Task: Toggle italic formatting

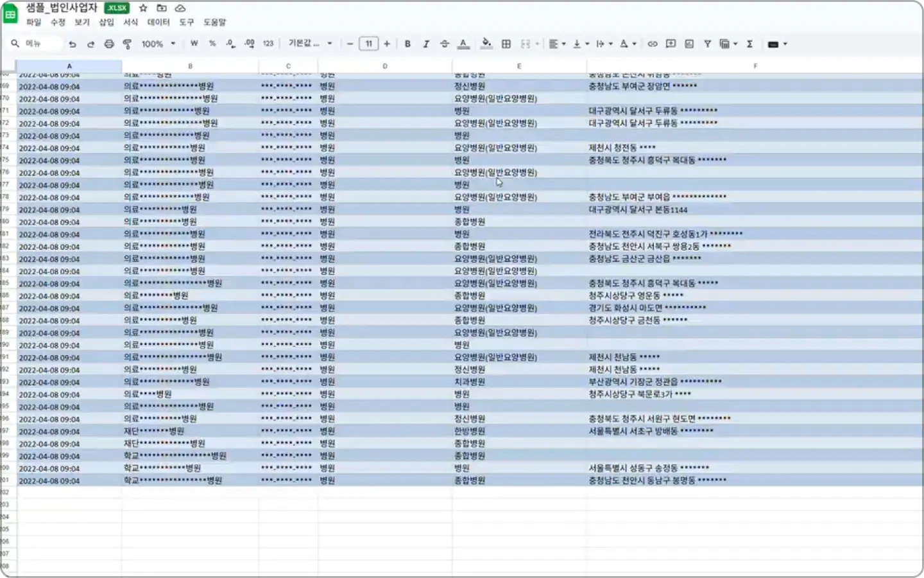Action: [x=426, y=44]
